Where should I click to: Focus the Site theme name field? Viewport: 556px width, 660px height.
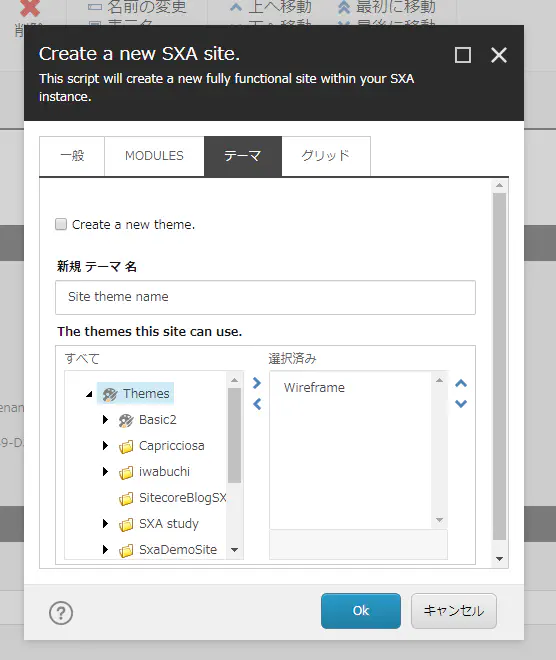265,297
